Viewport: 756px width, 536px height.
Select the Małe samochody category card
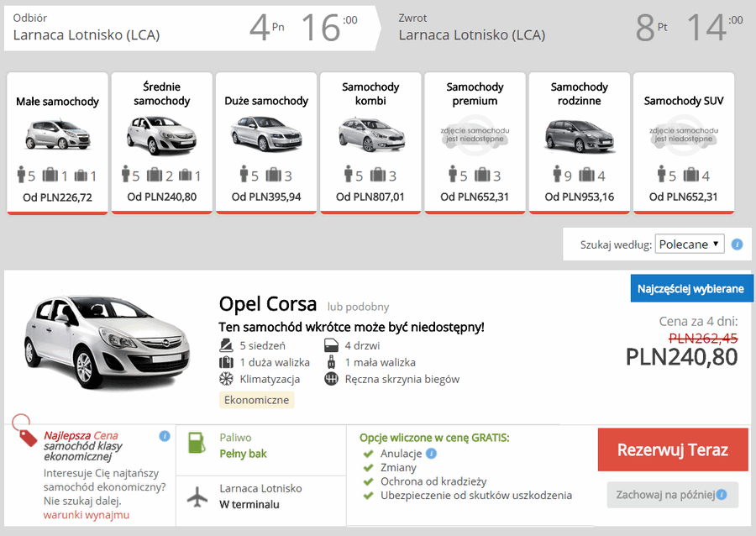[57, 143]
